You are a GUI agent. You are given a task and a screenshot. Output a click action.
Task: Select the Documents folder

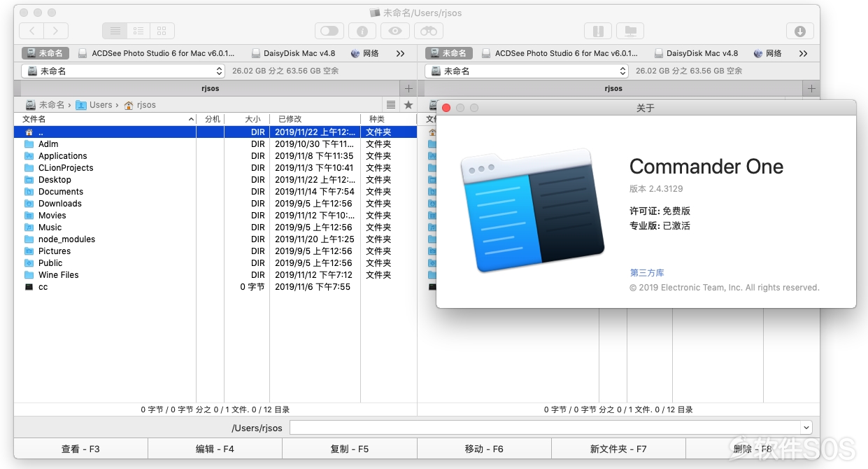tap(215, 192)
